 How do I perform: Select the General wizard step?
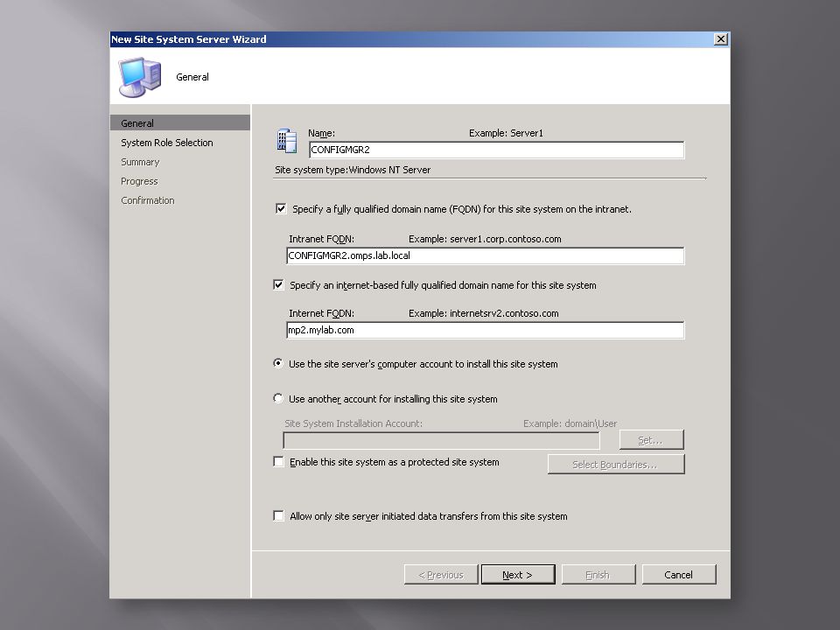pyautogui.click(x=180, y=122)
